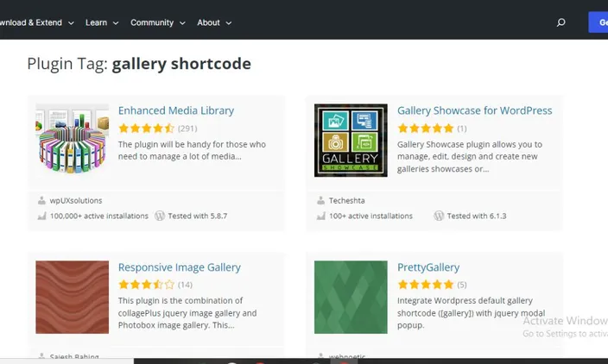The image size is (608, 364).
Task: Open Enhanced Media Library plugin link
Action: pyautogui.click(x=176, y=110)
